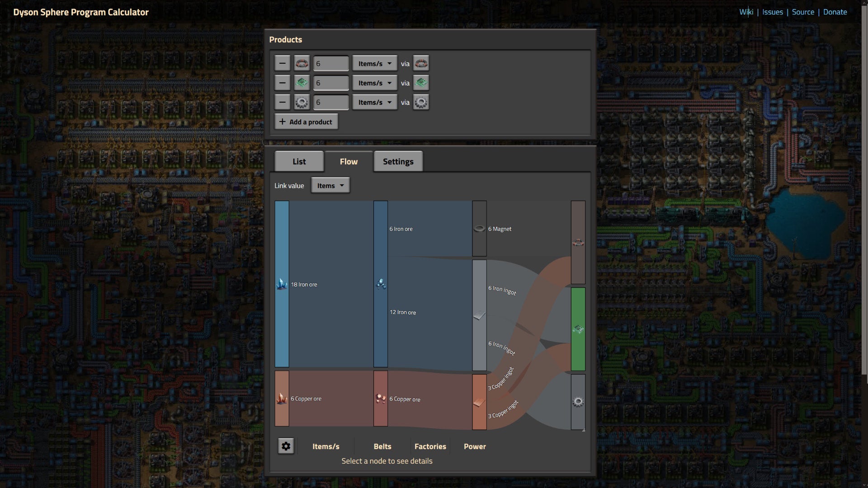
Task: Show the Power column details
Action: (474, 446)
